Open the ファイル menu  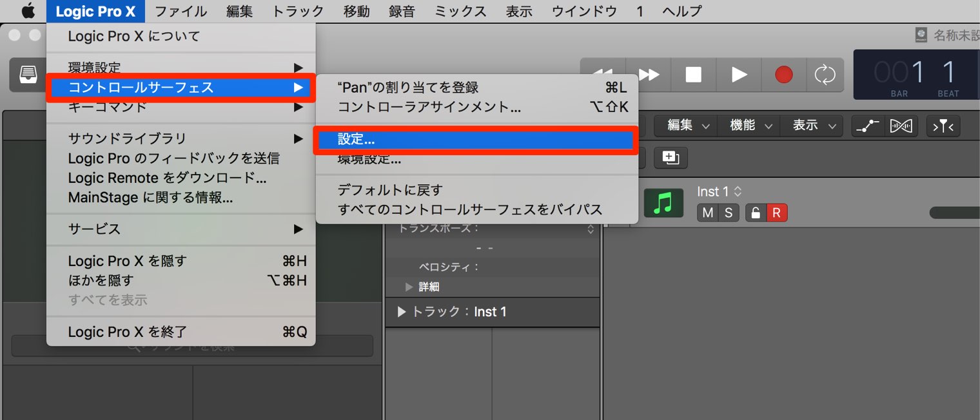click(x=181, y=11)
